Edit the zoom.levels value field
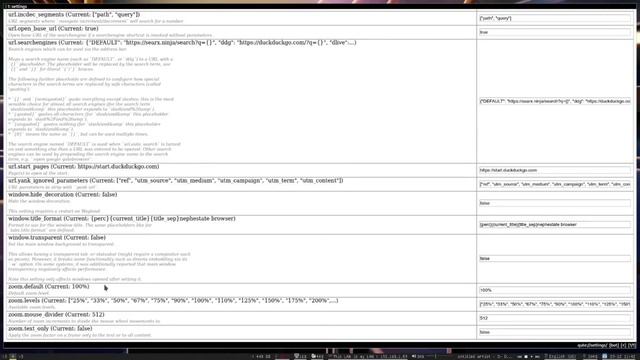The image size is (640, 360). tap(555, 304)
